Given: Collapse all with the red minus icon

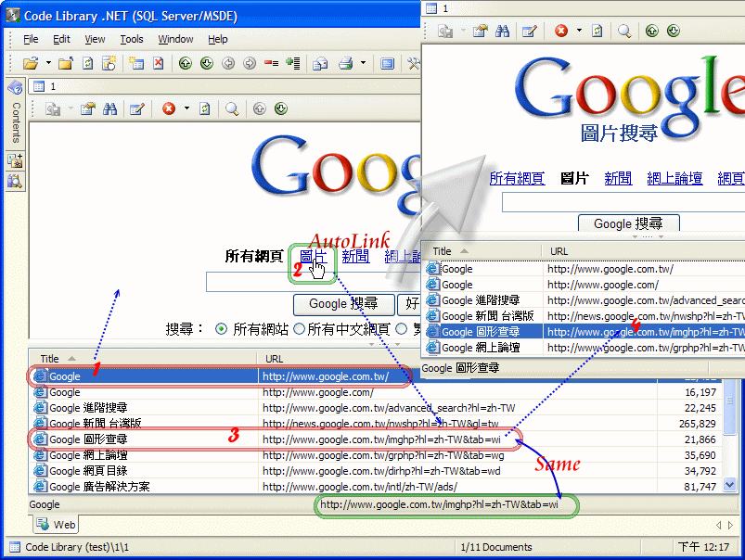Looking at the screenshot, I should [271, 63].
